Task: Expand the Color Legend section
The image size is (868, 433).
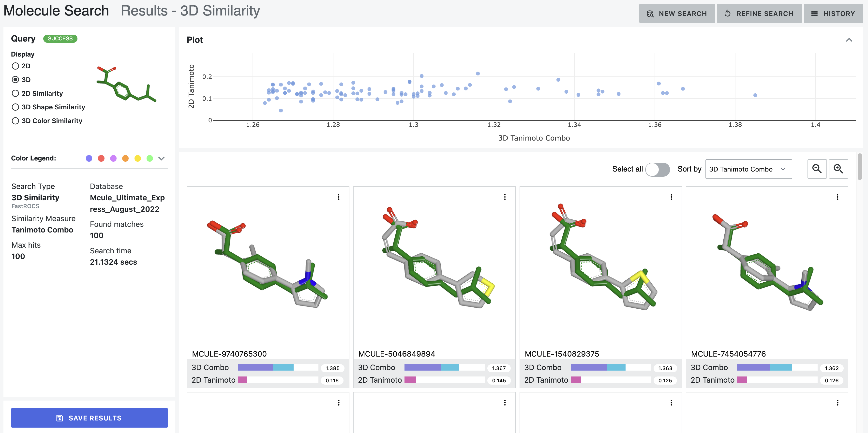Action: [x=161, y=158]
